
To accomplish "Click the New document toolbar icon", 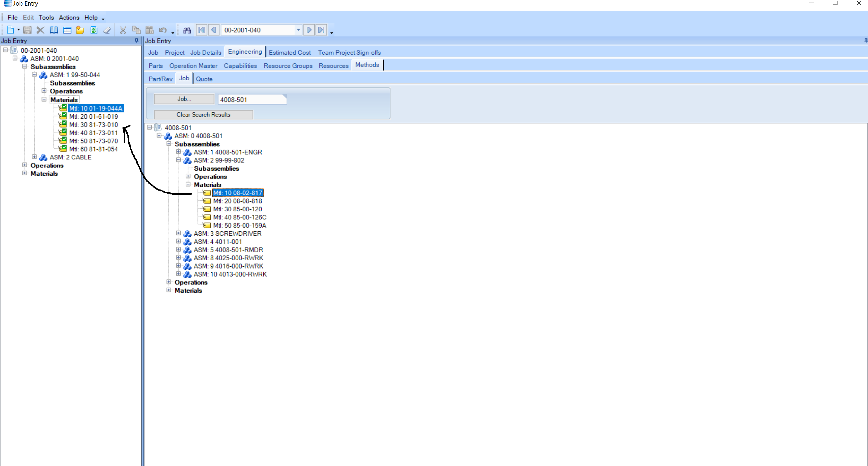I will [11, 30].
